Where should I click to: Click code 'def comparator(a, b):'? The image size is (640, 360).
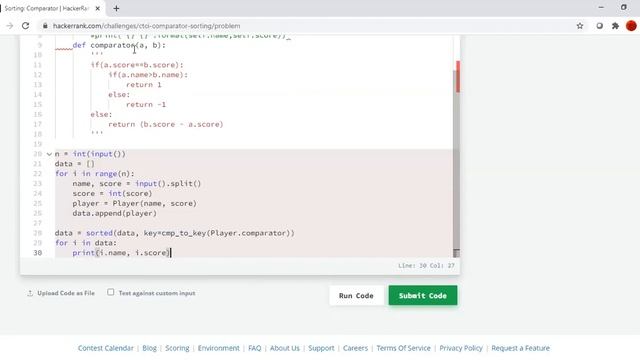tap(119, 45)
